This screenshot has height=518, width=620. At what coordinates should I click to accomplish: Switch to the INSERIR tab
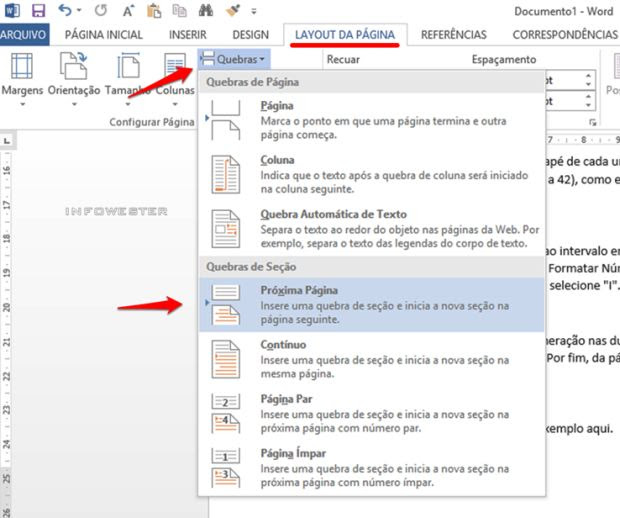tap(188, 35)
